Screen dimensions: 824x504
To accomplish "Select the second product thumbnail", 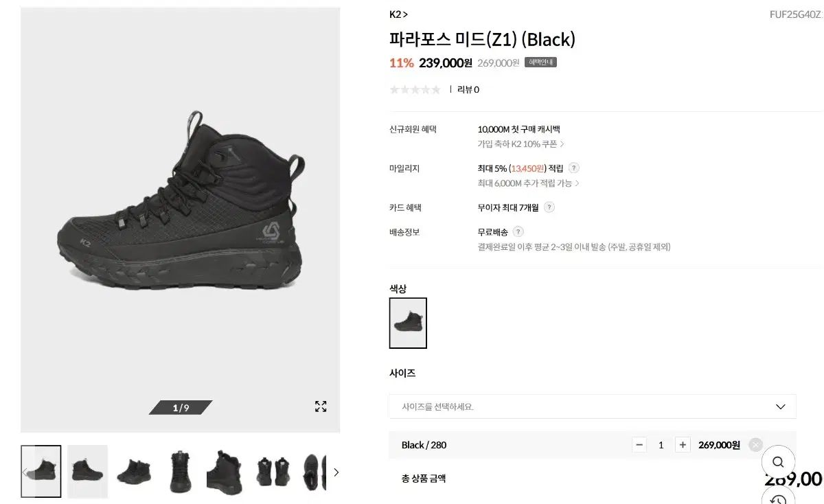I will [87, 472].
